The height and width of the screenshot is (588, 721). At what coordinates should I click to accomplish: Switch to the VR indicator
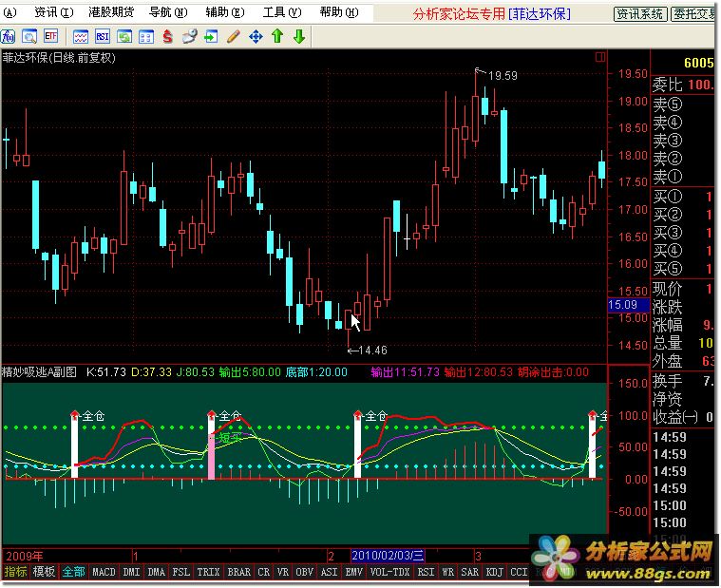283,572
